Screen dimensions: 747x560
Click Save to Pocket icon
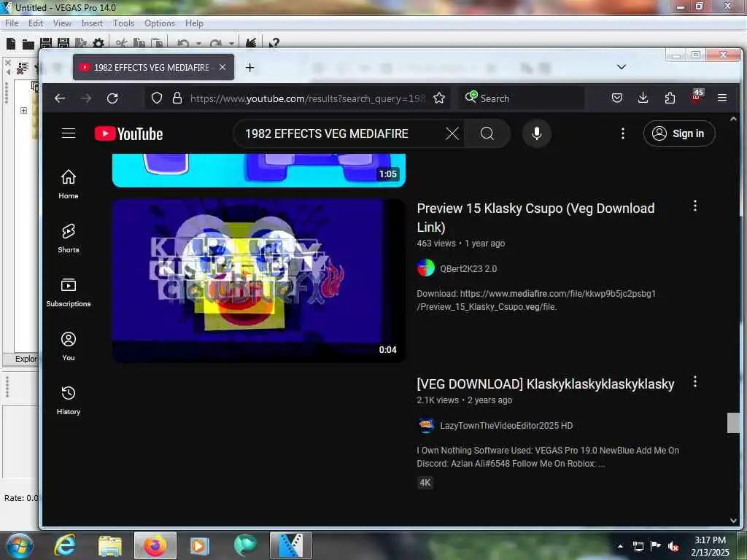(x=617, y=98)
